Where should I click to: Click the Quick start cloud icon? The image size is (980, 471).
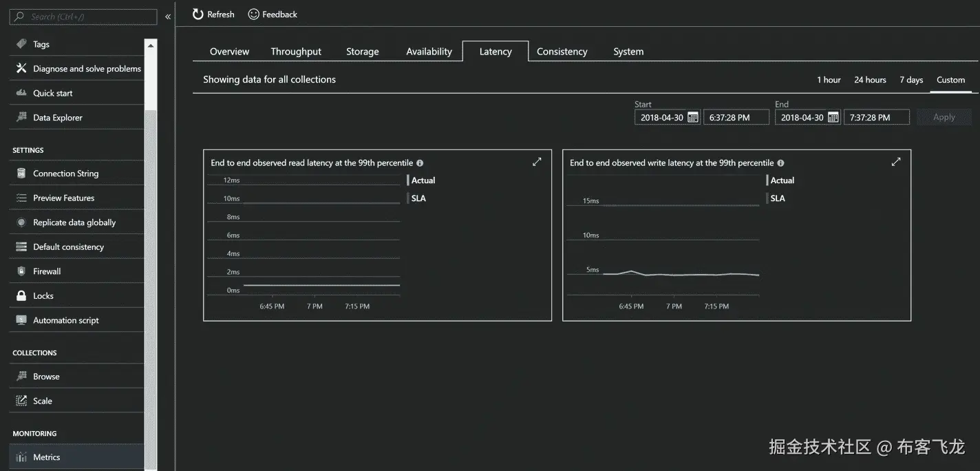tap(21, 93)
